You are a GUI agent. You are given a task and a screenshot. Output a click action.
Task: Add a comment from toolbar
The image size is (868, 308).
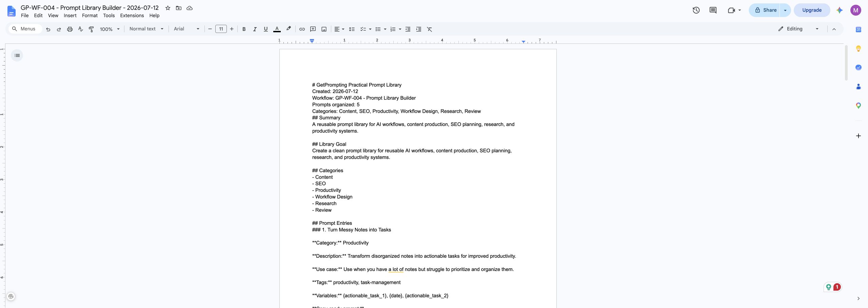[313, 29]
